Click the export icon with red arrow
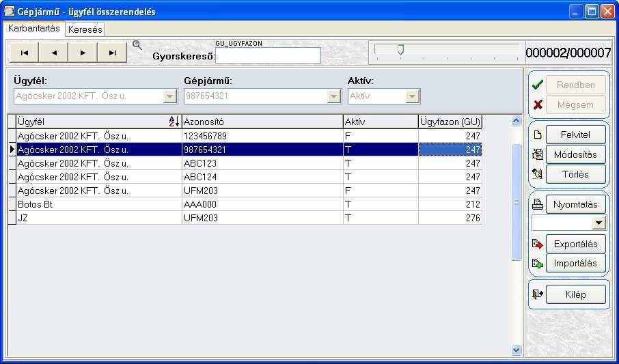Screen dimensions: 619x364 click(x=537, y=244)
